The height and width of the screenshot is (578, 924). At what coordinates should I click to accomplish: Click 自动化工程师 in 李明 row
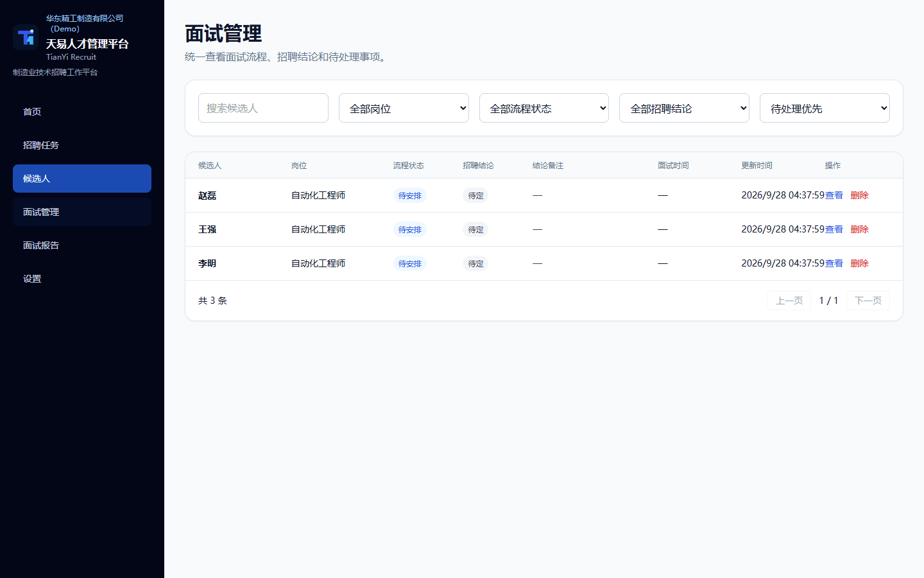point(318,263)
